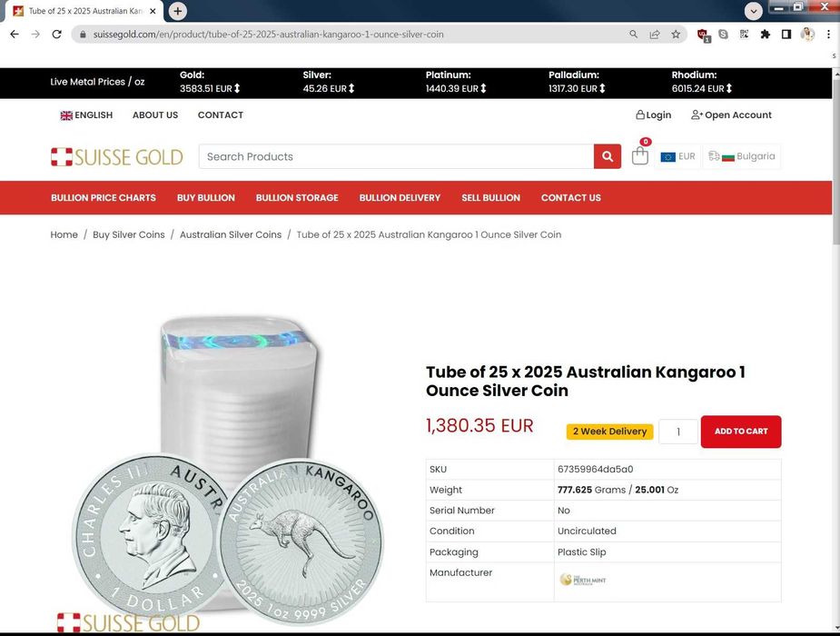Go to Australian Silver Coins breadcrumb
Image resolution: width=840 pixels, height=636 pixels.
coord(231,234)
